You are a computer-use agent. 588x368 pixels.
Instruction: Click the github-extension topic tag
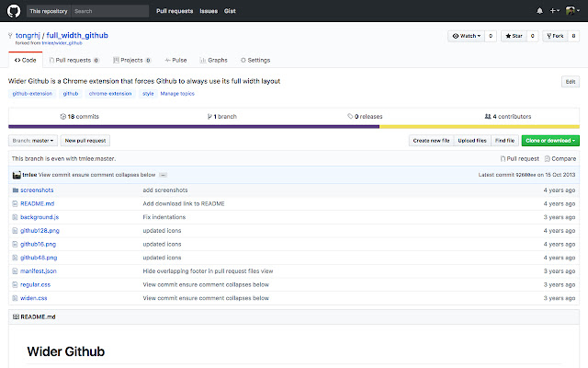click(x=32, y=94)
